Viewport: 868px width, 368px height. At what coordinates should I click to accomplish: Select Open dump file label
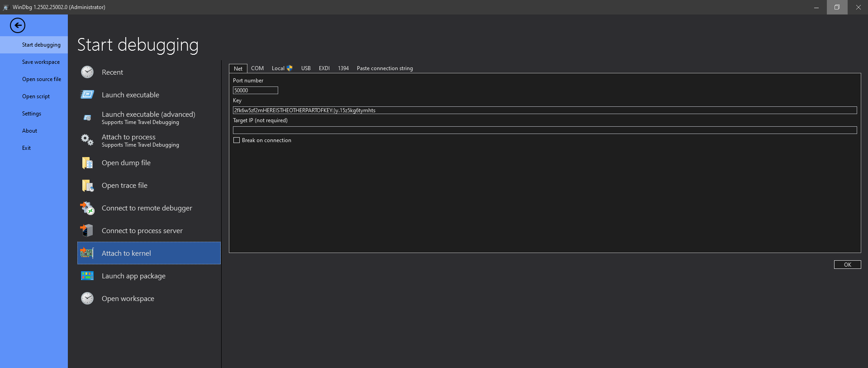click(126, 163)
